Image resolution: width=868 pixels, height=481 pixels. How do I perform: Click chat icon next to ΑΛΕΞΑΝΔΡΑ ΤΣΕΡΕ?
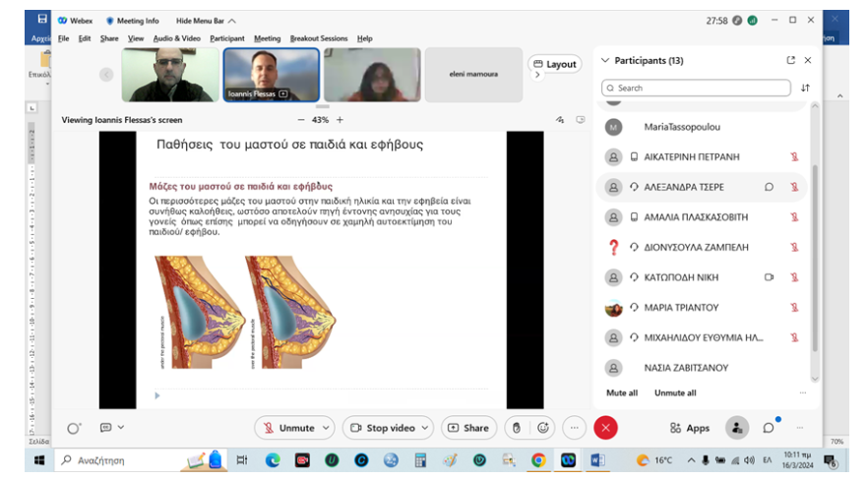tap(769, 187)
